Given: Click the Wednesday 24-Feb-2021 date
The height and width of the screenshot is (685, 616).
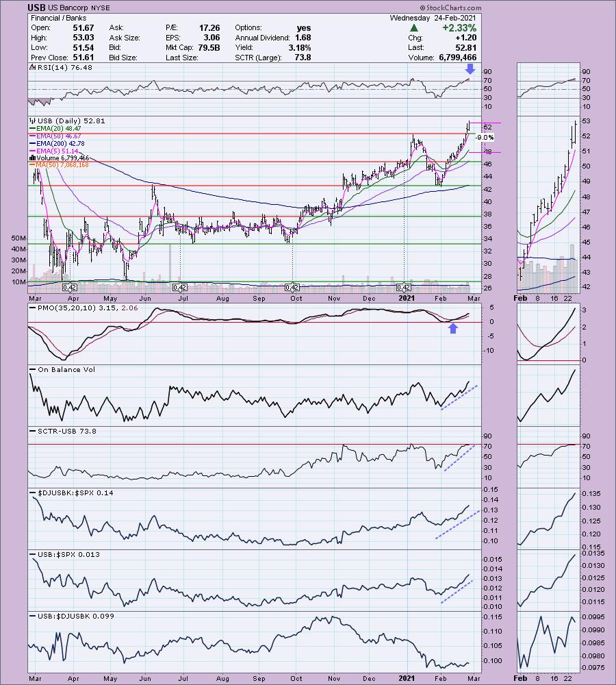Looking at the screenshot, I should (x=433, y=18).
